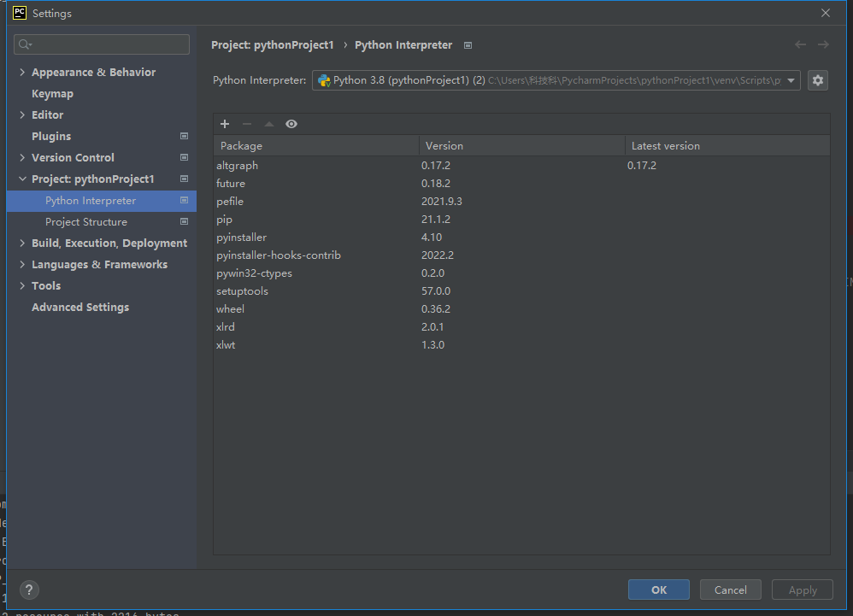
Task: Expand Build, Execution, Deployment section
Action: coord(22,243)
